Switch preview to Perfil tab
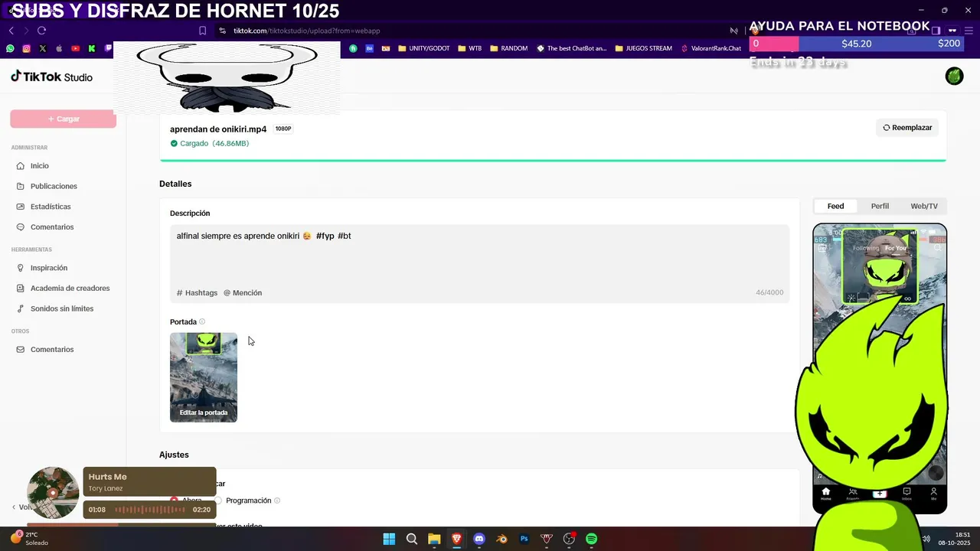Image resolution: width=980 pixels, height=551 pixels. pyautogui.click(x=880, y=206)
